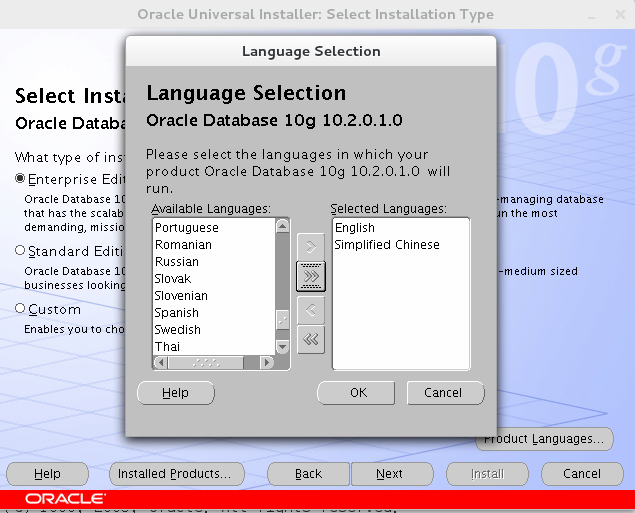Click the up arrow of the Available Languages scrollbar
This screenshot has height=513, width=635.
click(x=282, y=226)
